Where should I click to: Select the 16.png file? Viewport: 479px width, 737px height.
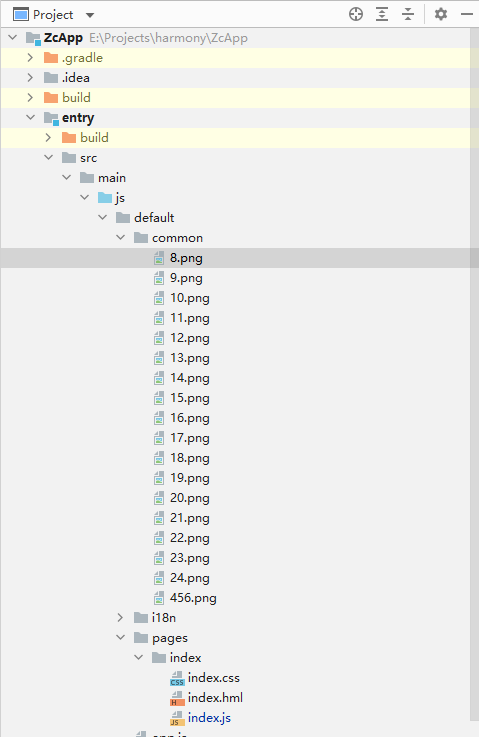tap(190, 418)
